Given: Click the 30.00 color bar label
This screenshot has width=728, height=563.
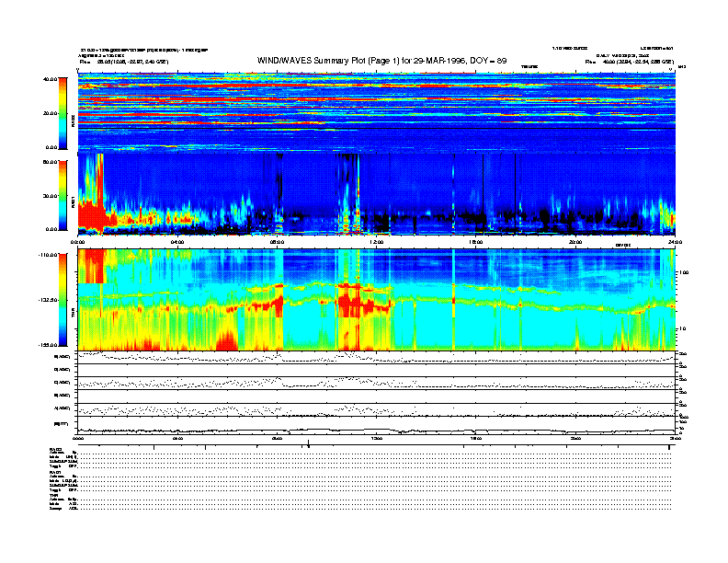Looking at the screenshot, I should (51, 196).
